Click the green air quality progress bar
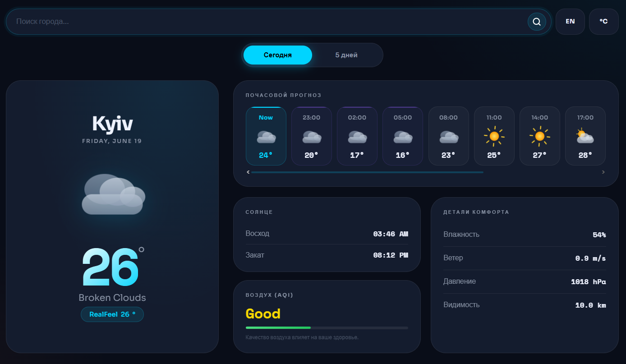The width and height of the screenshot is (626, 364). [278, 327]
